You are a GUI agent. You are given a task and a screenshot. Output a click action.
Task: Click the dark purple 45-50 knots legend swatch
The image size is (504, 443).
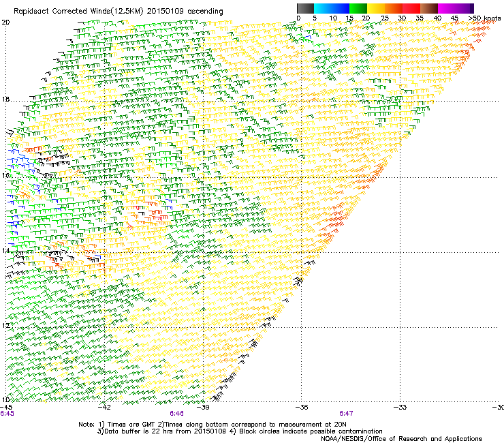tap(464, 8)
